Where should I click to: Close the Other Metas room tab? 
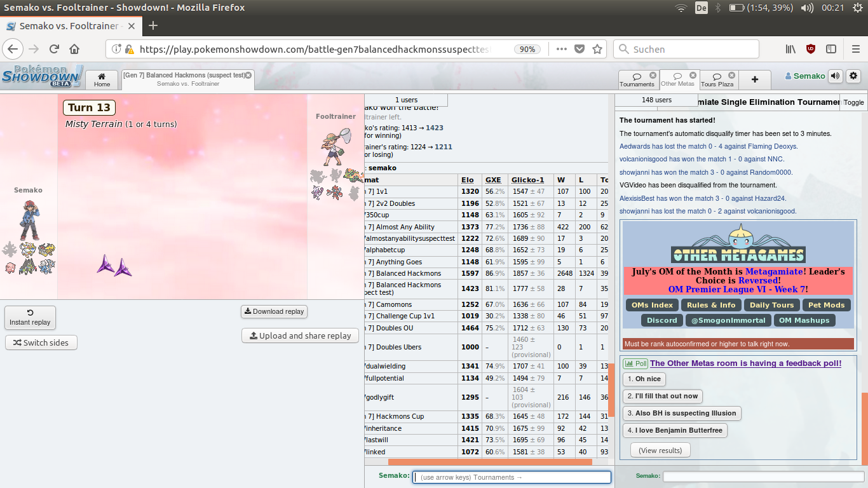(692, 75)
